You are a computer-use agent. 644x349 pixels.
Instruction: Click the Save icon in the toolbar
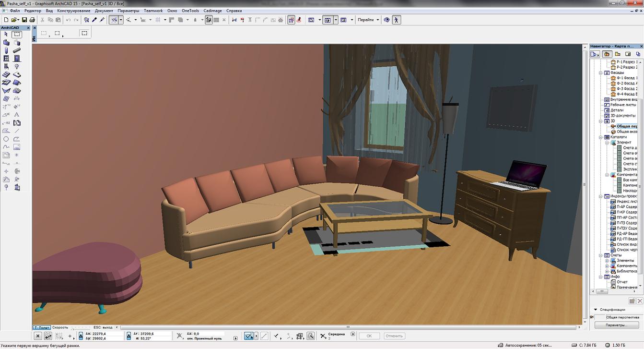point(24,20)
